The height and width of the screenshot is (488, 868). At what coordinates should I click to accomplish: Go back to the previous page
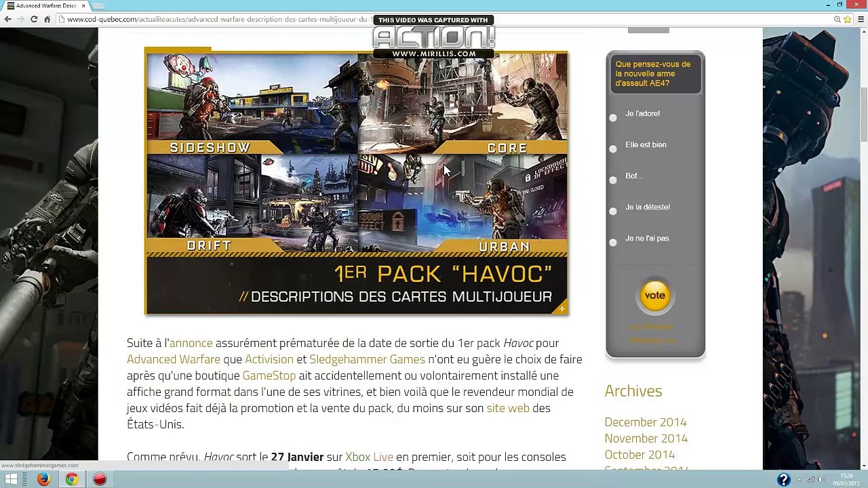pos(7,19)
